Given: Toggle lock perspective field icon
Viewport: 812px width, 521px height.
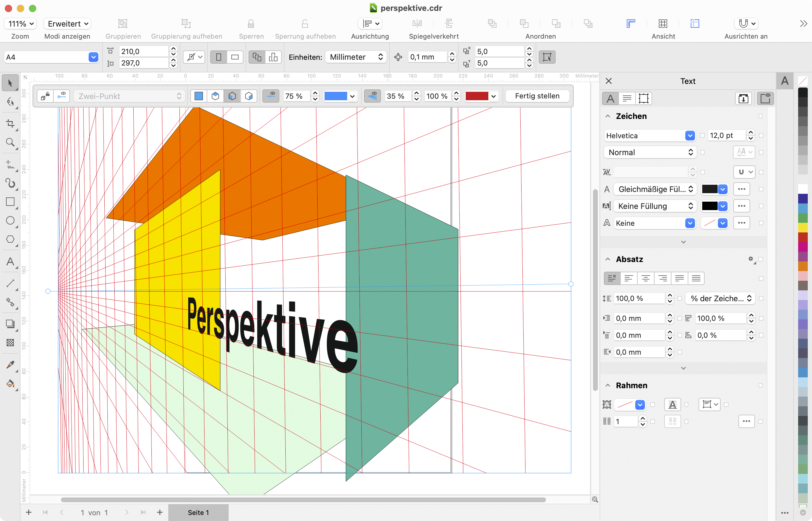Looking at the screenshot, I should (x=45, y=96).
